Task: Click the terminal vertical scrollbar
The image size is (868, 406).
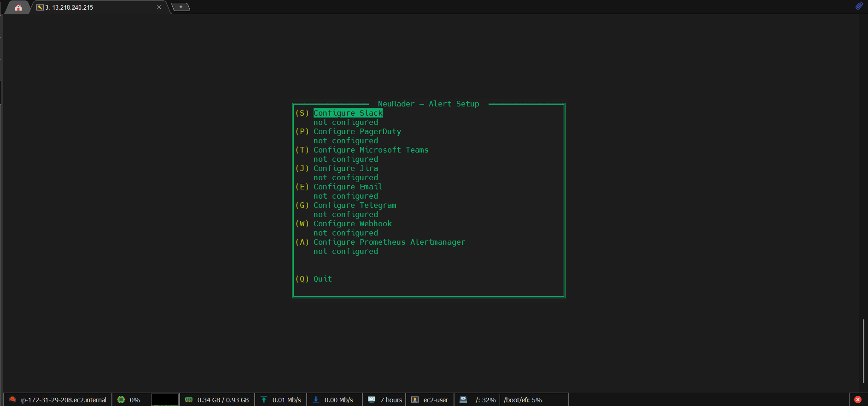Action: 863,351
